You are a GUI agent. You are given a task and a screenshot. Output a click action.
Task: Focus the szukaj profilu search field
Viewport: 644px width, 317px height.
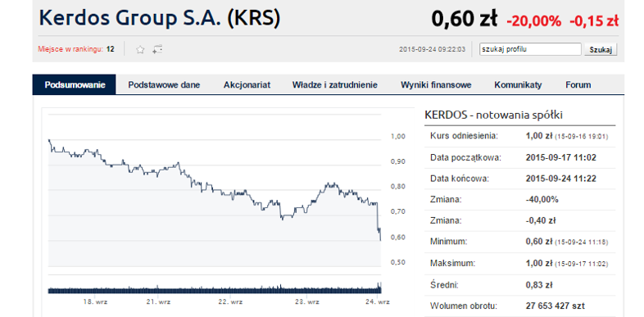coord(530,49)
